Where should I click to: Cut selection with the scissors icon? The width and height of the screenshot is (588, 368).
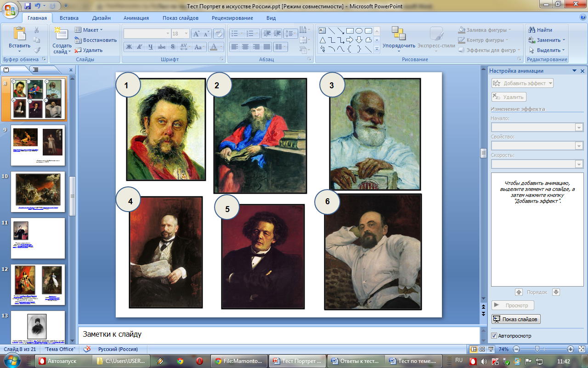pos(37,30)
